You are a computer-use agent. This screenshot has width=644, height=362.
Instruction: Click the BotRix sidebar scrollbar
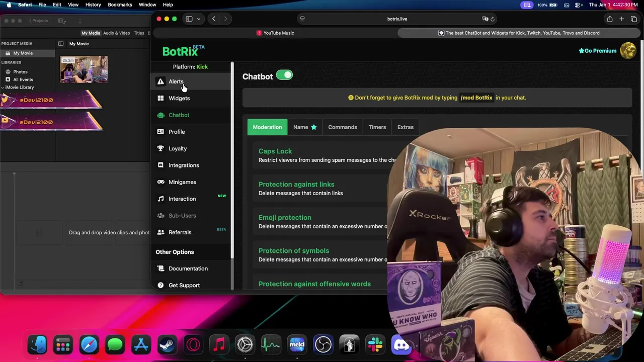pyautogui.click(x=232, y=161)
